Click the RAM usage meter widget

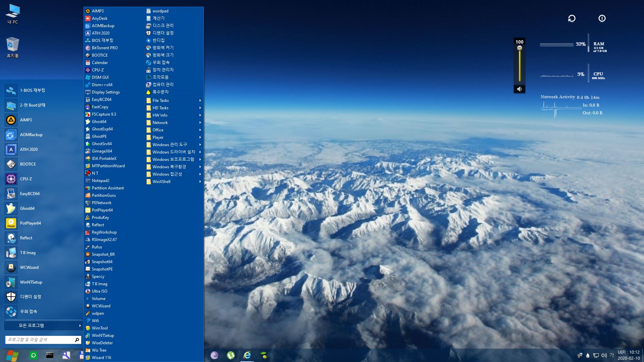coord(574,44)
